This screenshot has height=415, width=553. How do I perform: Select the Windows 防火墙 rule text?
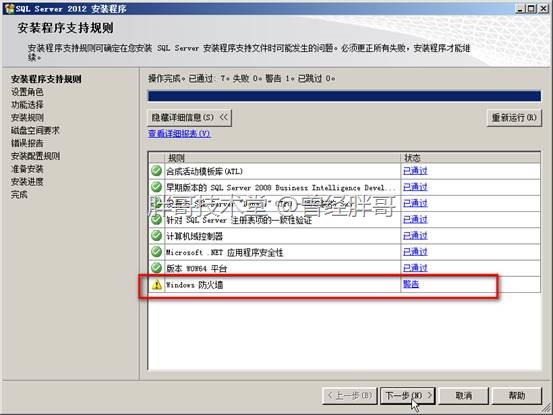pos(194,285)
